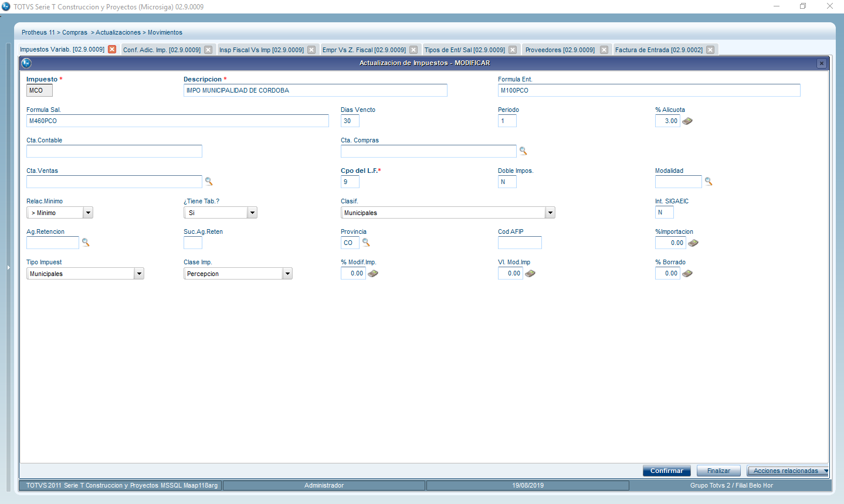Switch to Impuestos Variab. tab
Viewport: 844px width, 504px height.
[x=62, y=49]
